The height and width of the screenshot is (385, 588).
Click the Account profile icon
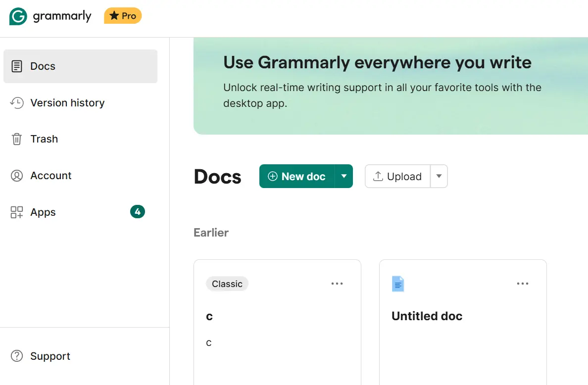point(17,176)
